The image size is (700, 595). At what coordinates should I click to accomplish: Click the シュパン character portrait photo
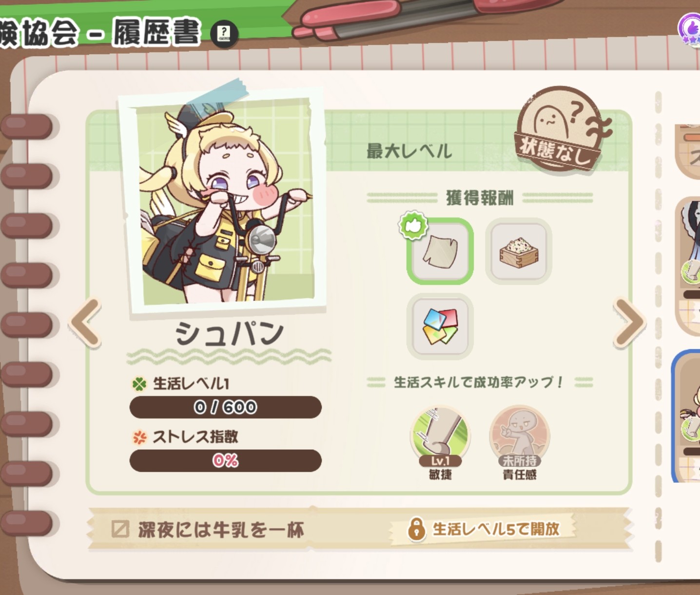click(222, 202)
